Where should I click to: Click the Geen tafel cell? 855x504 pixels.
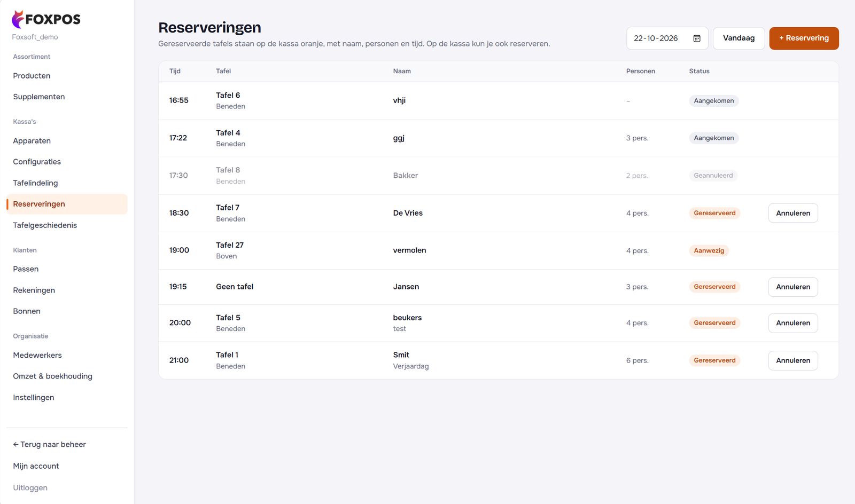[235, 287]
